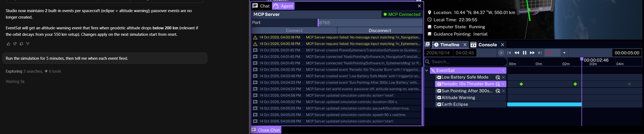Viewport: 644px width, 134px height.
Task: Add an event to EventSat with plus icon
Action: pyautogui.click(x=503, y=70)
